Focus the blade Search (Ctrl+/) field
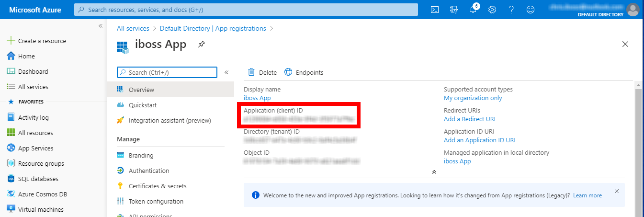 (167, 72)
